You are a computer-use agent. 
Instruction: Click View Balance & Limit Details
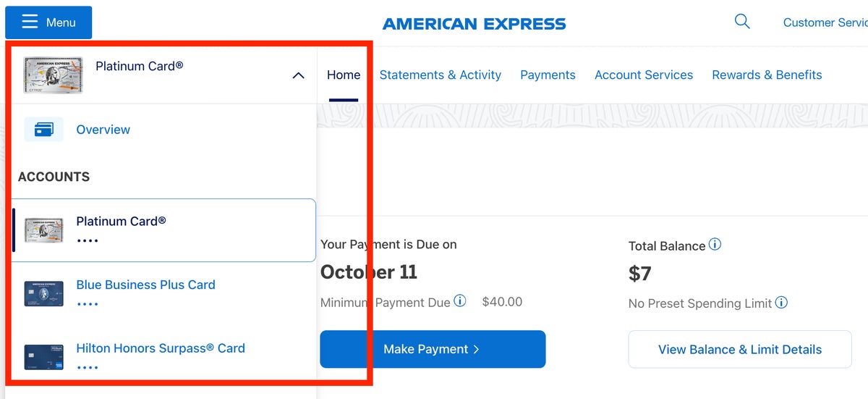(739, 350)
